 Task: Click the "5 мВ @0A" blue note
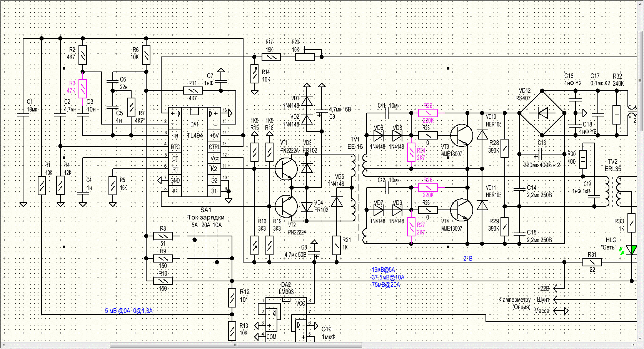point(128,311)
